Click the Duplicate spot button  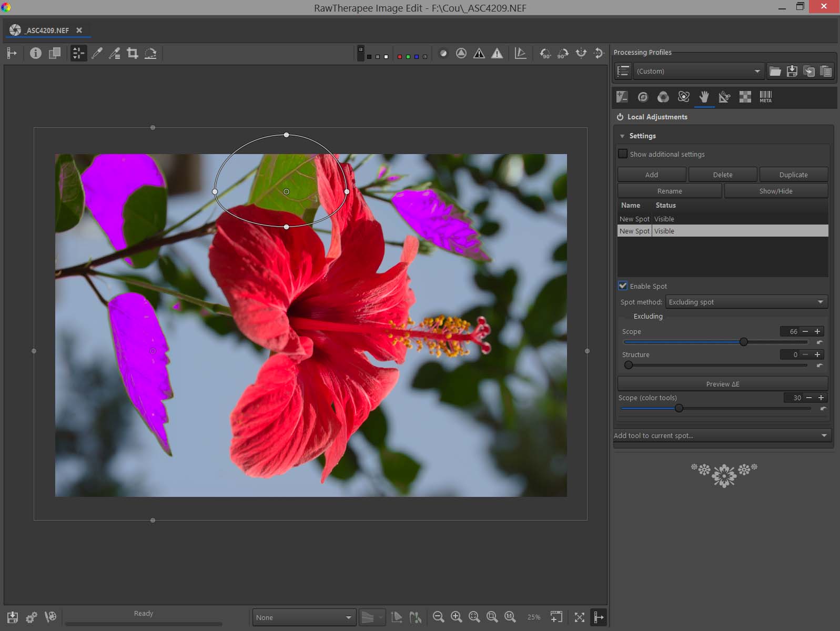[x=793, y=175]
